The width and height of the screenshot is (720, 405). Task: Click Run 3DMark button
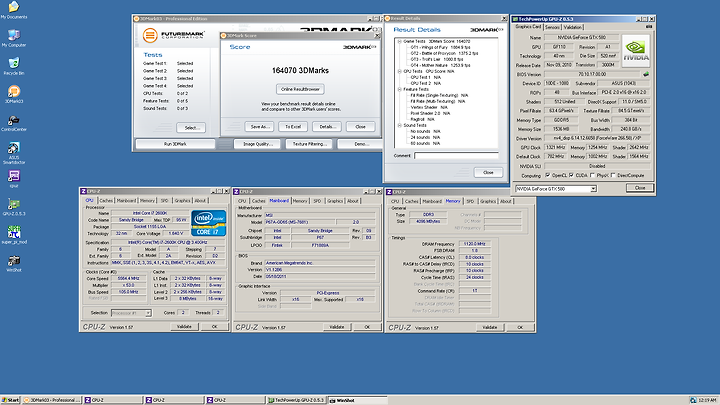[175, 144]
